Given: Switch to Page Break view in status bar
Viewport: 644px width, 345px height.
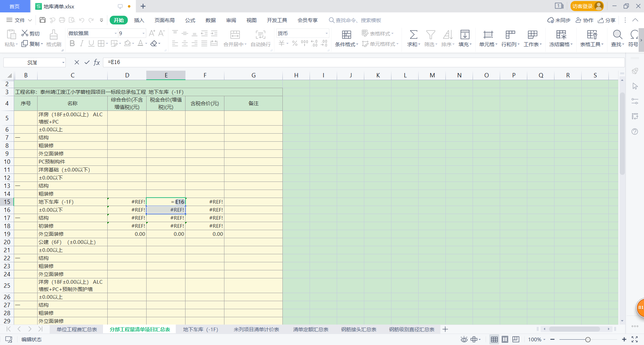Looking at the screenshot, I should pos(505,339).
